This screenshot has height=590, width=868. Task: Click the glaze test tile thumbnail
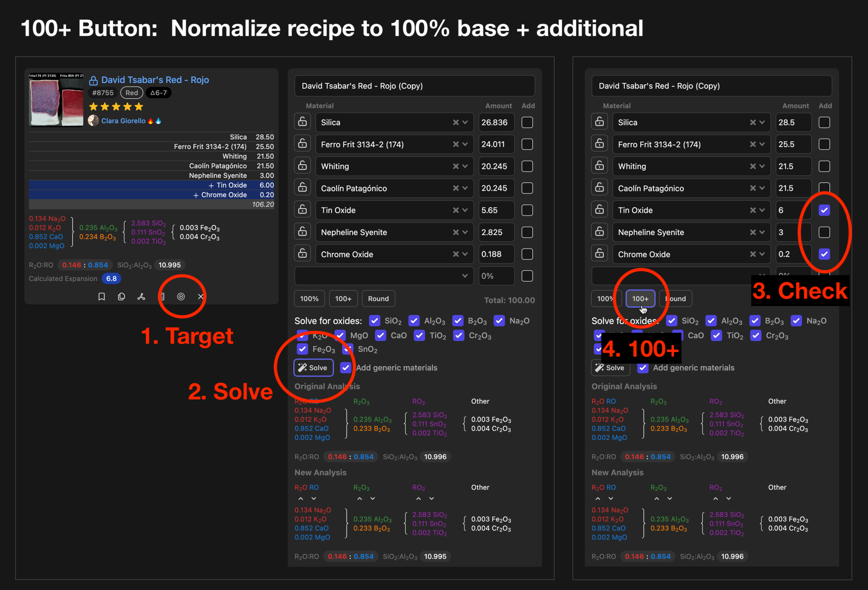click(x=56, y=100)
